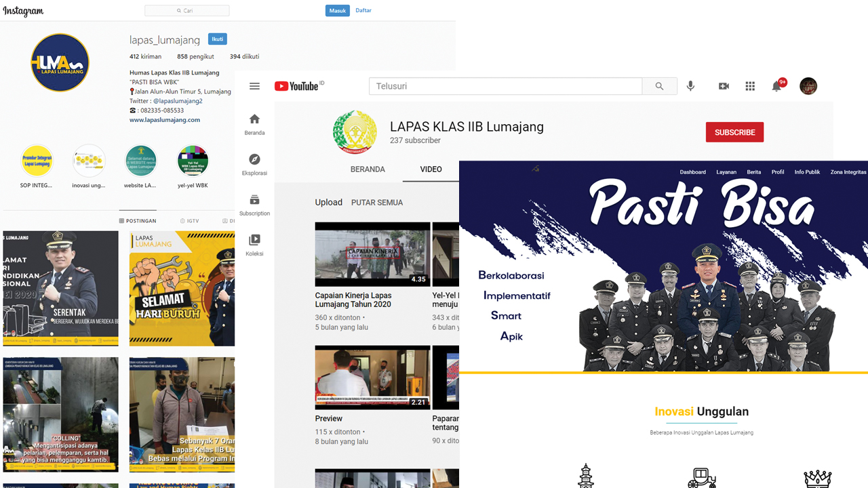868x488 pixels.
Task: Click the crown innovation icon on website
Action: coord(817,478)
